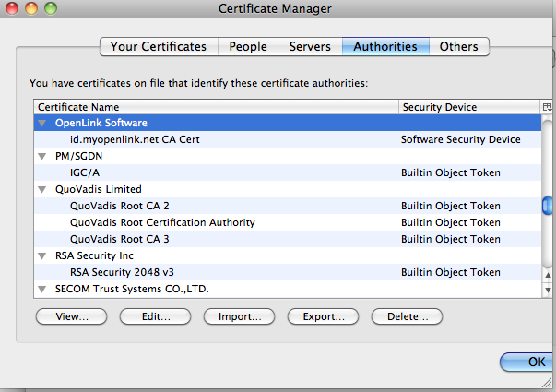Select SECOM Trust Systems CO.,LTD. row label
This screenshot has height=392, width=556.
coord(132,289)
